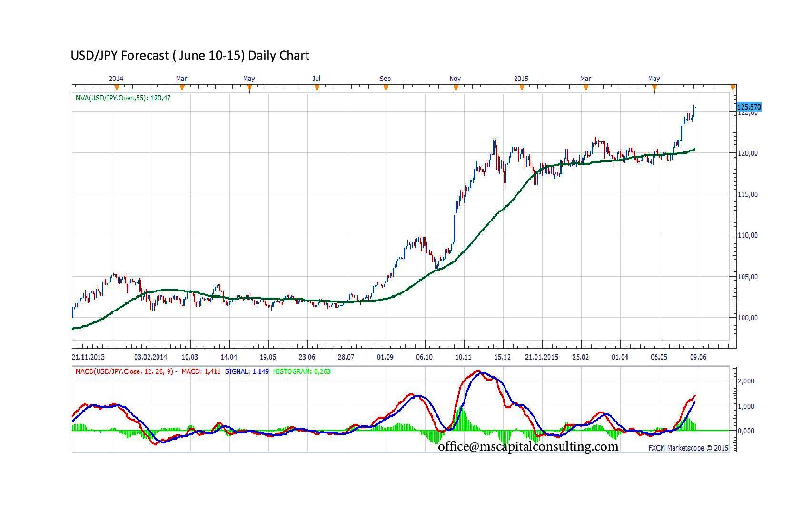Click the MACD(USD/JPY.Close, 12, 26, 9) label

(x=127, y=371)
